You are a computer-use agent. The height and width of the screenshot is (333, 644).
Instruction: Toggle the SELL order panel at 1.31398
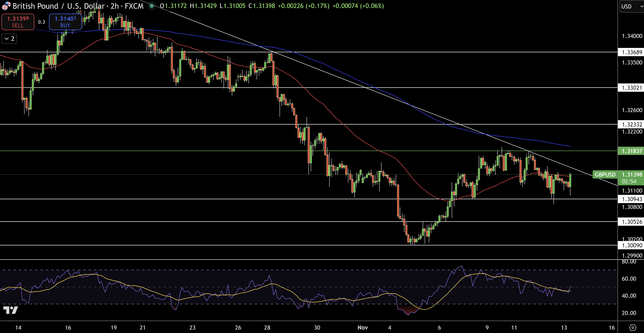18,22
